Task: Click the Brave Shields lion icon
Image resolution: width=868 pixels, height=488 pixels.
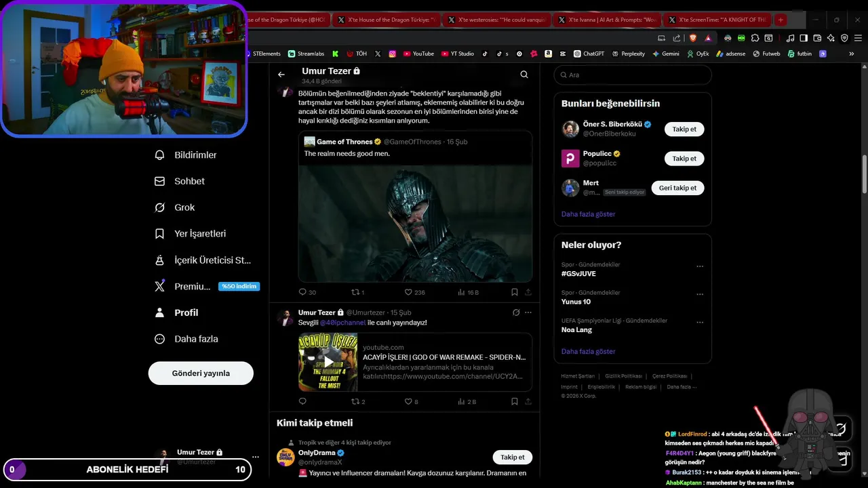Action: (692, 38)
